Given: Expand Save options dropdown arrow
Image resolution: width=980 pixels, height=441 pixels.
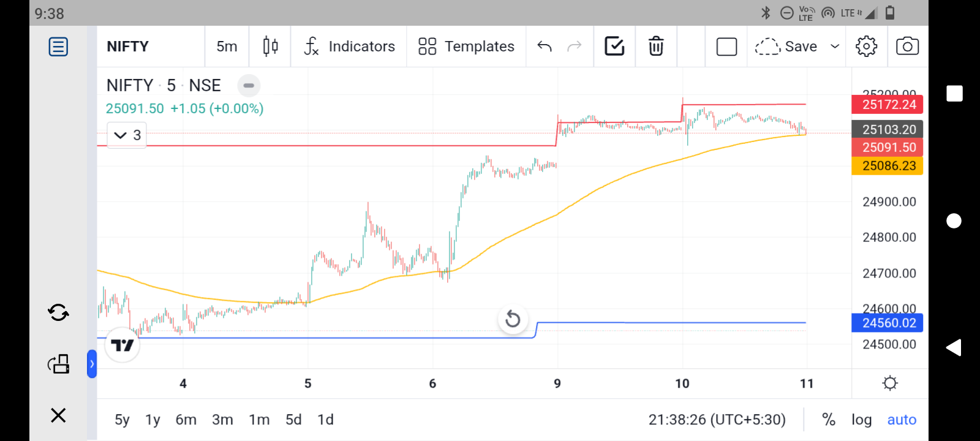Looking at the screenshot, I should (x=834, y=47).
